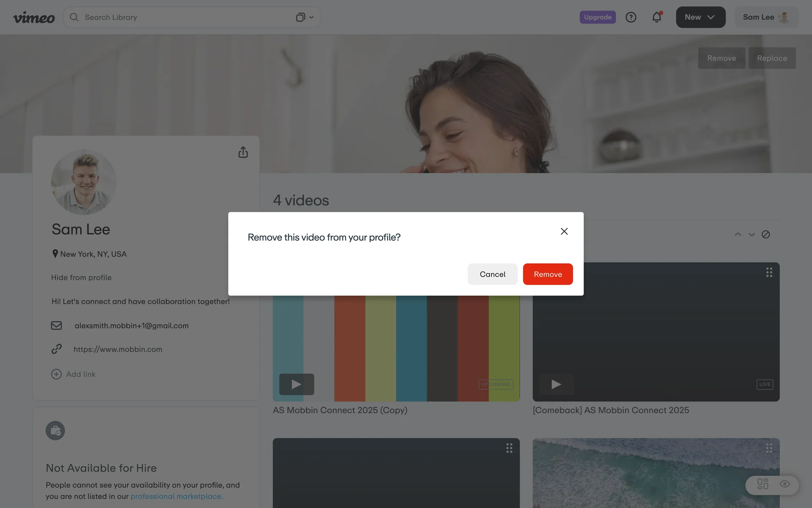
Task: Confirm with the red Remove button
Action: pyautogui.click(x=548, y=274)
